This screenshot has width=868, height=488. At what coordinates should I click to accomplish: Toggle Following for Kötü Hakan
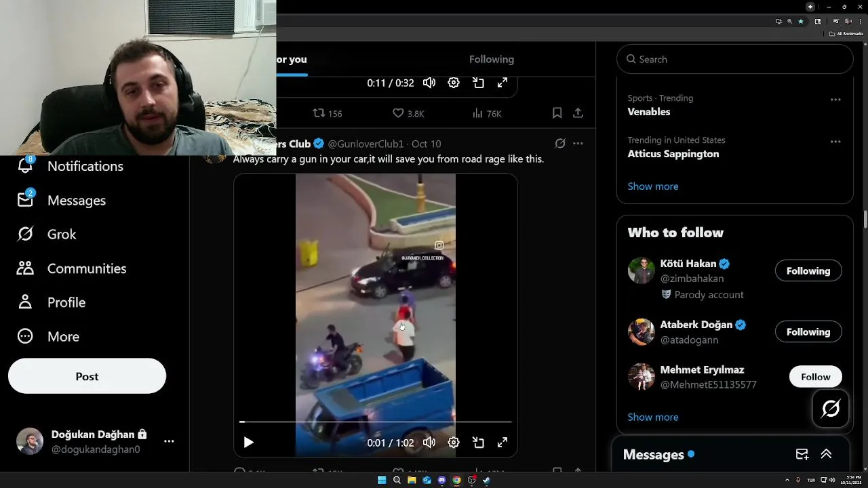[x=808, y=270]
